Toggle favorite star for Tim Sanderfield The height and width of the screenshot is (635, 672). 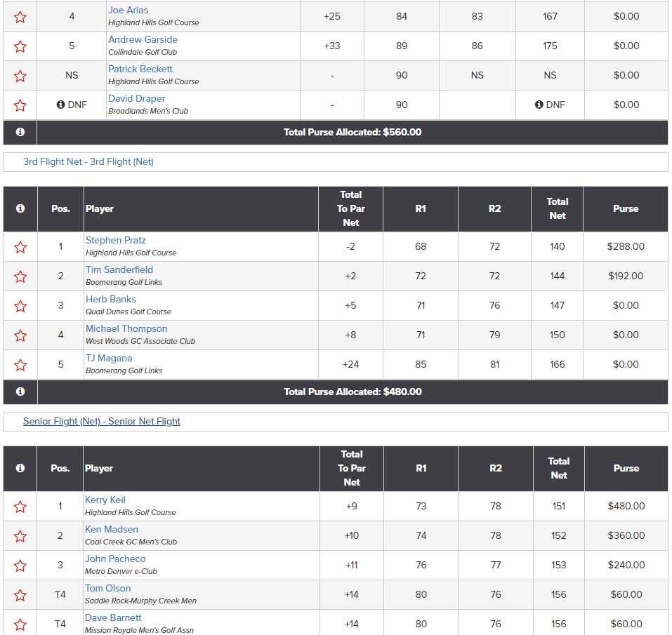[x=20, y=276]
